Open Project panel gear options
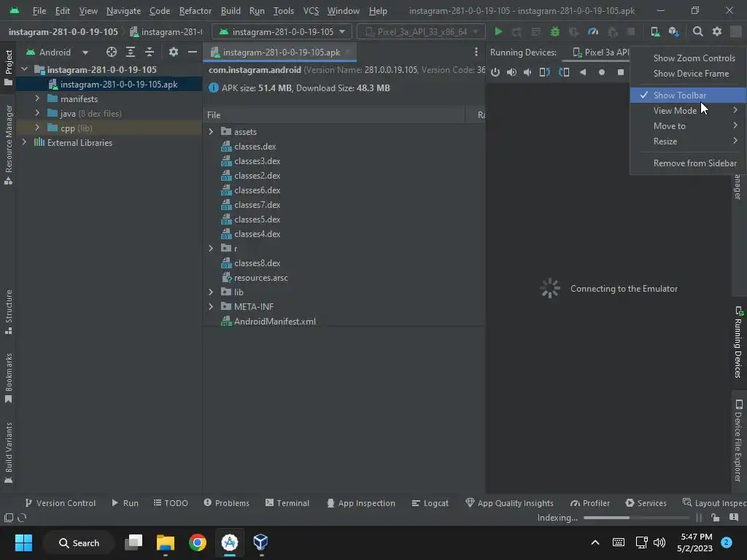The image size is (747, 560). 174,52
